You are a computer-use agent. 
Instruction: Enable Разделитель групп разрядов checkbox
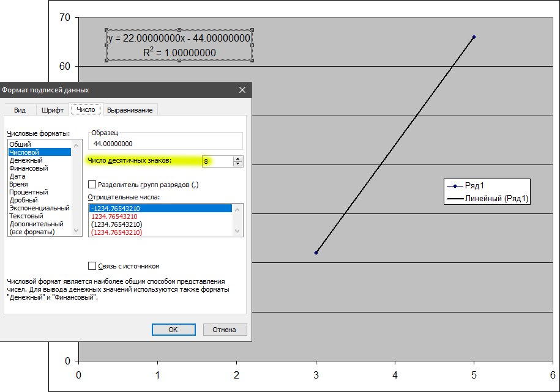[x=92, y=184]
